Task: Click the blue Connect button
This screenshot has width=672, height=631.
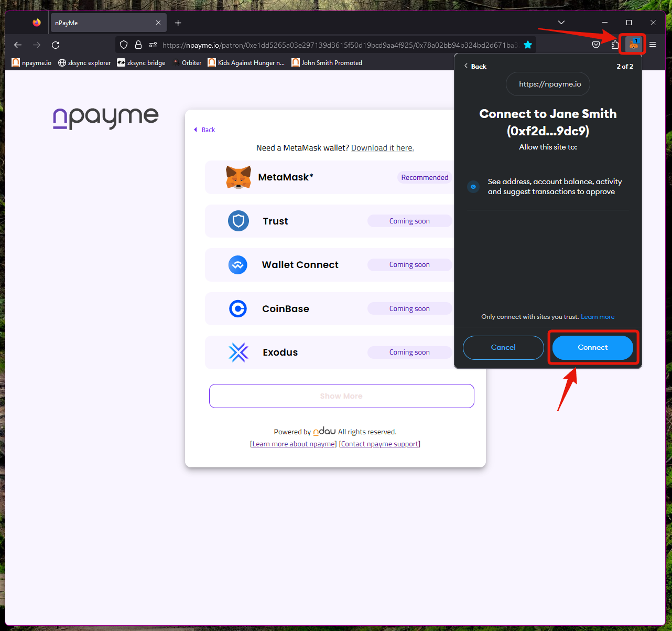Action: coord(593,348)
